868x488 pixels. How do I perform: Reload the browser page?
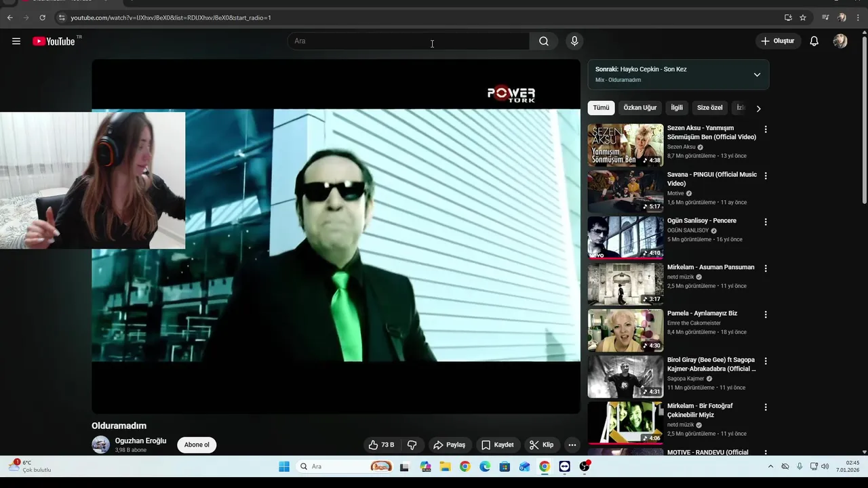pyautogui.click(x=42, y=18)
